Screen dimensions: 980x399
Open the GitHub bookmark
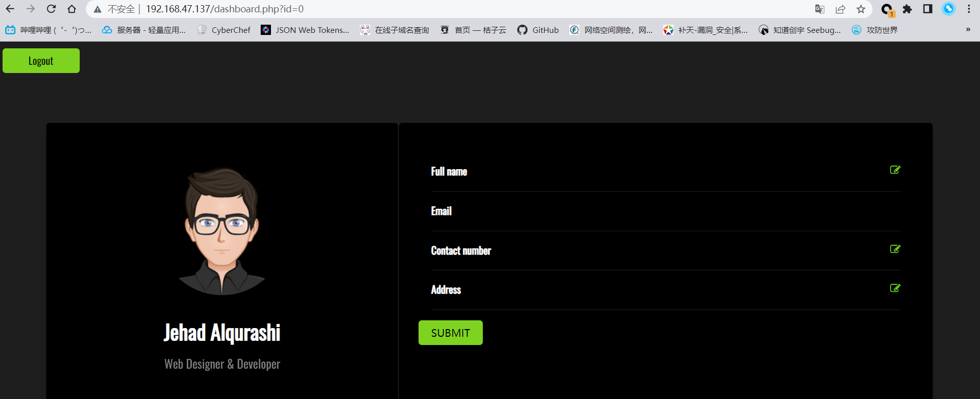pyautogui.click(x=538, y=30)
